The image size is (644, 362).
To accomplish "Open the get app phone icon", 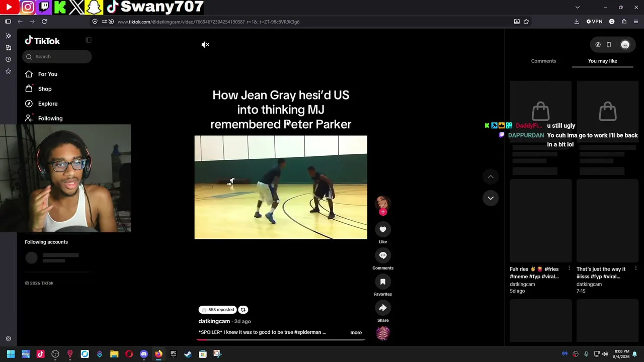I will pos(609,45).
